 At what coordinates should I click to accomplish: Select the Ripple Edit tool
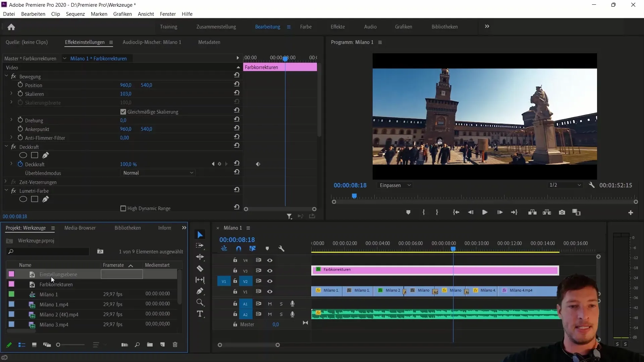click(200, 257)
